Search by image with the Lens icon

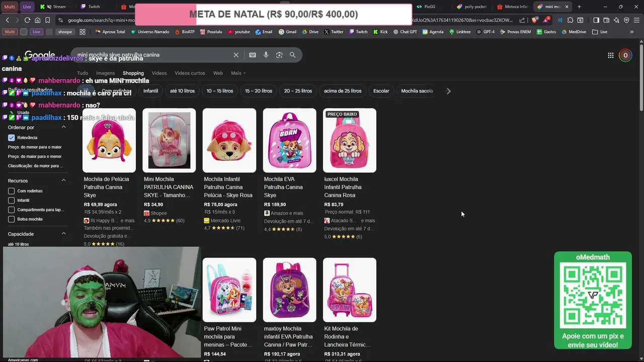(x=279, y=55)
